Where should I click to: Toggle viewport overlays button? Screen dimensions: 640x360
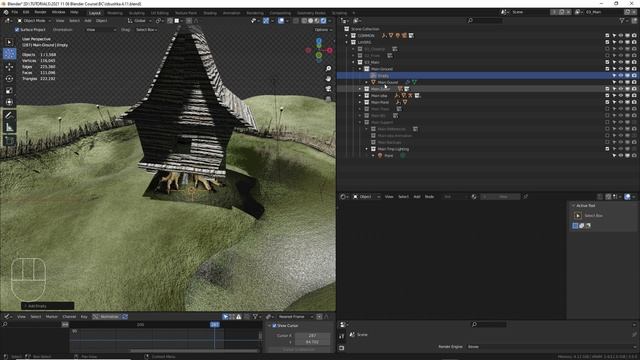click(281, 20)
